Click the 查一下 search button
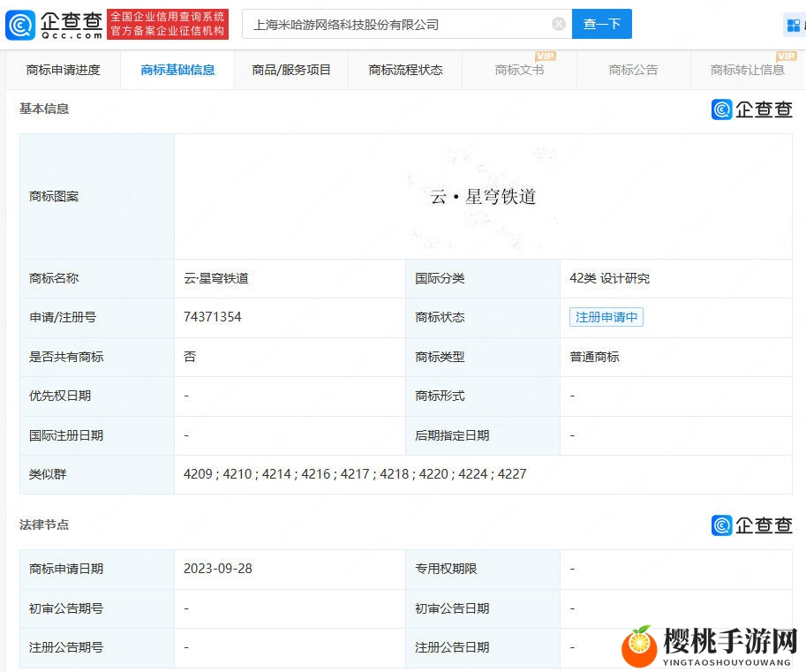806x672 pixels. pos(602,24)
